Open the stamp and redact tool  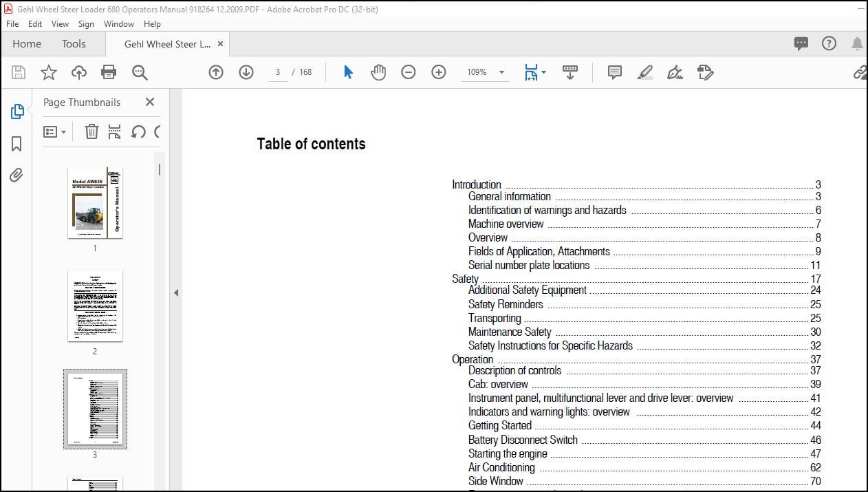705,72
